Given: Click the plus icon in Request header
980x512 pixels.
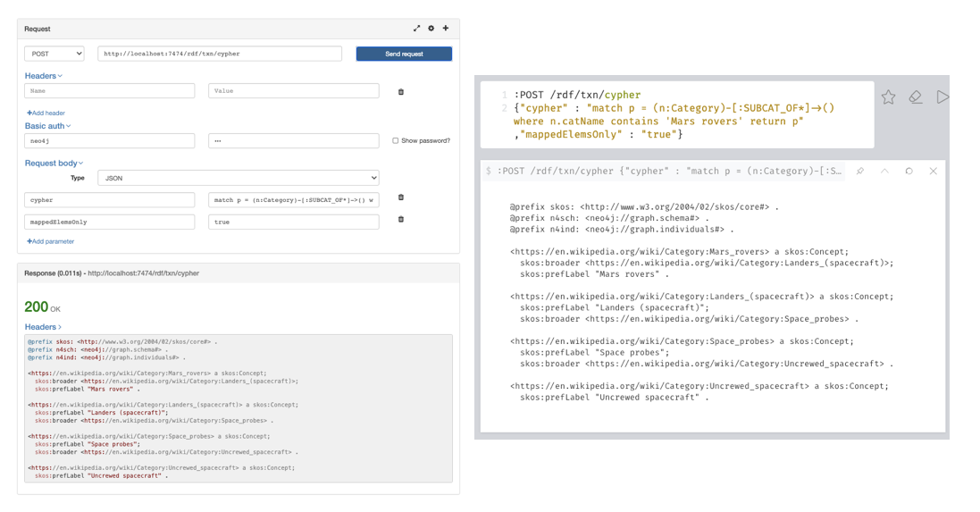Looking at the screenshot, I should (x=446, y=29).
